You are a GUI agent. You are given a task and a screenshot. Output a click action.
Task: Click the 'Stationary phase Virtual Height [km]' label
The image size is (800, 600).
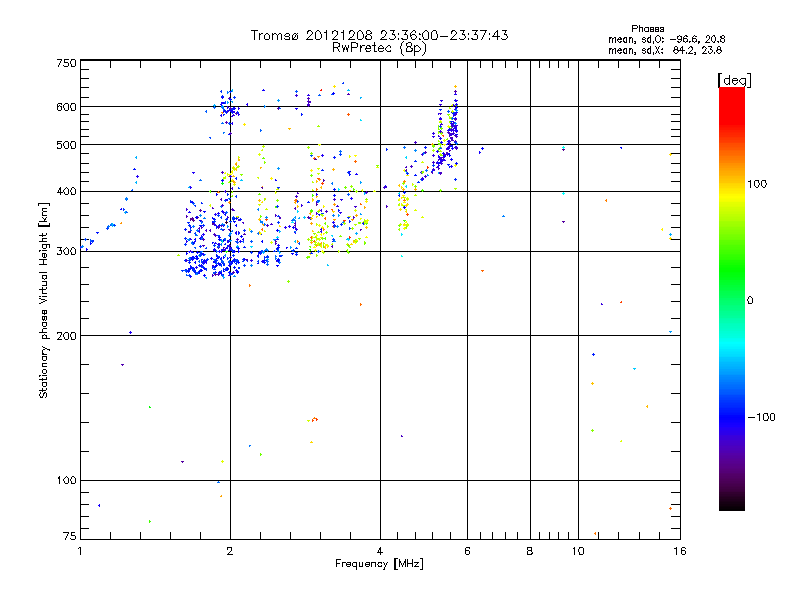pyautogui.click(x=44, y=301)
